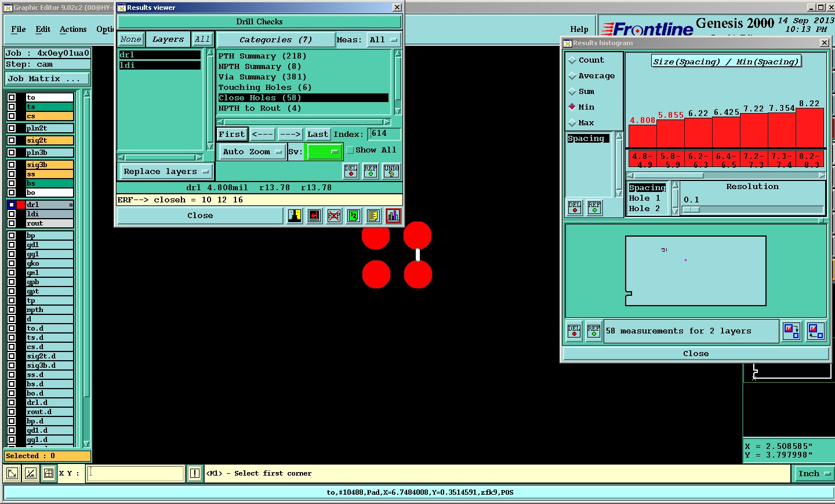This screenshot has width=835, height=504.
Task: Open the Replace layers dropdown
Action: tap(166, 172)
